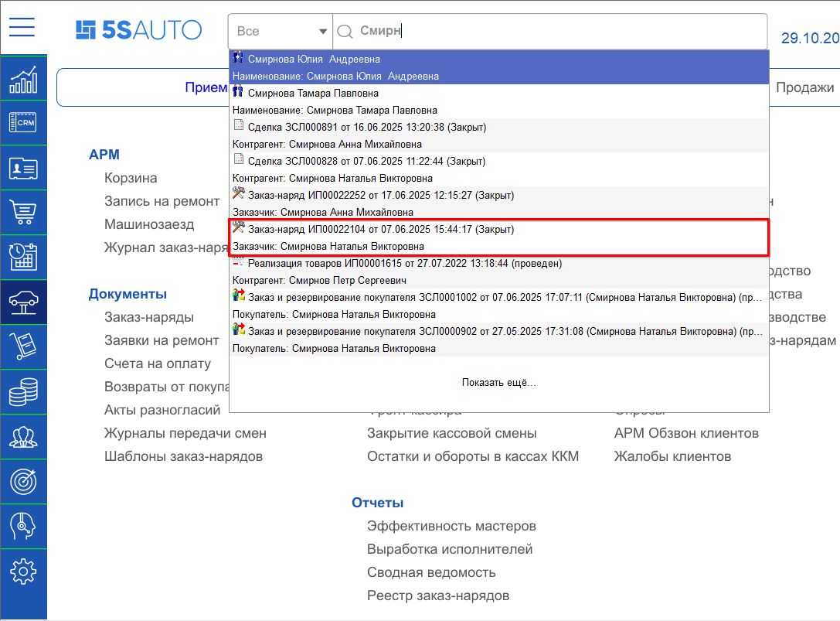Select the car service icon in sidebar
840x621 pixels.
coord(23,302)
